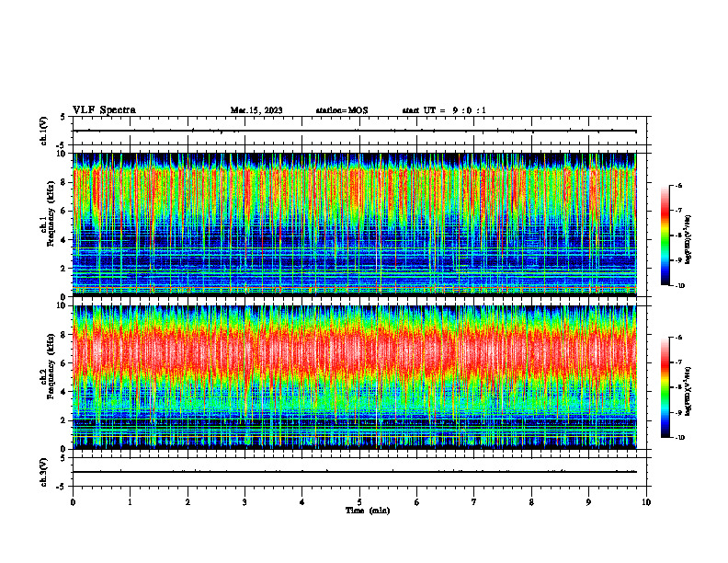The height and width of the screenshot is (563, 728).
Task: Click the ch.1 voltage waveform trace
Action: click(x=354, y=131)
